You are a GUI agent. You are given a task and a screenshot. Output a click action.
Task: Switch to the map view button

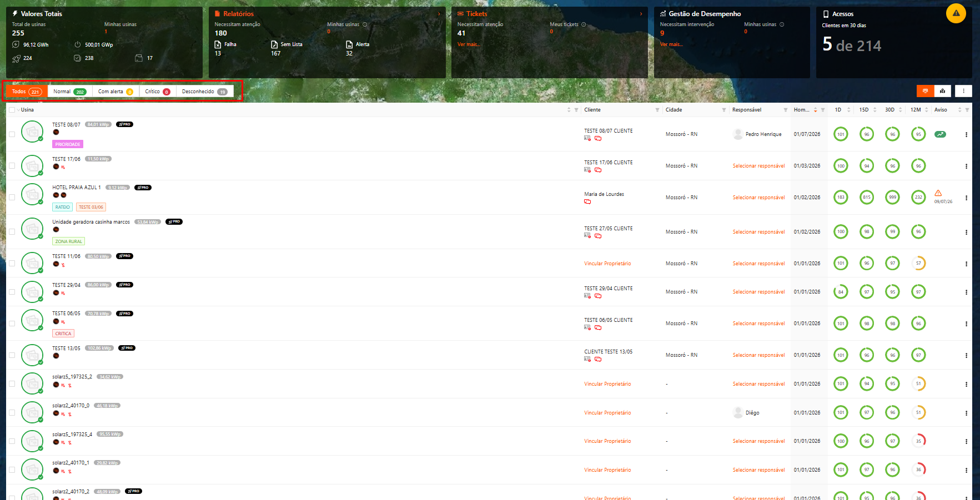[x=943, y=91]
